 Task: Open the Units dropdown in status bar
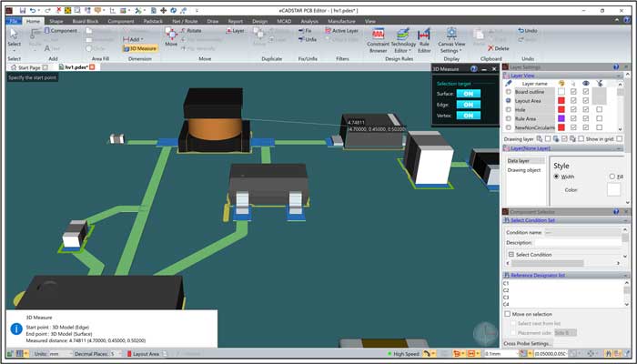[x=61, y=353]
